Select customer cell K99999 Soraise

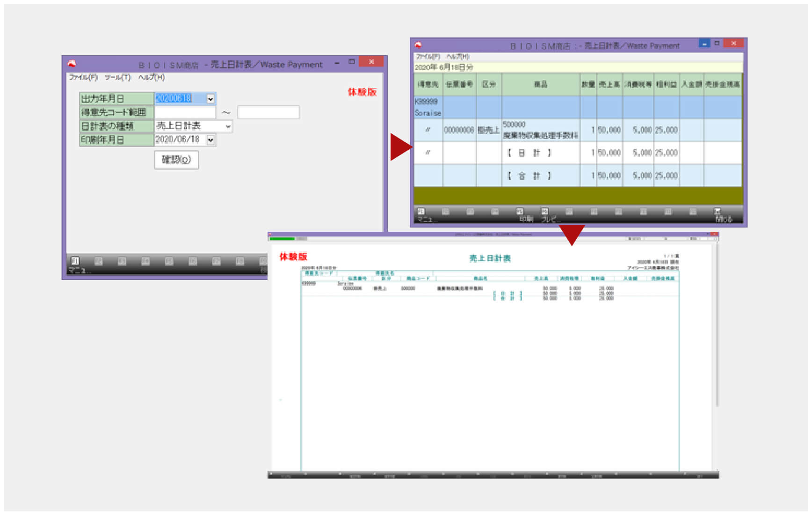[428, 107]
